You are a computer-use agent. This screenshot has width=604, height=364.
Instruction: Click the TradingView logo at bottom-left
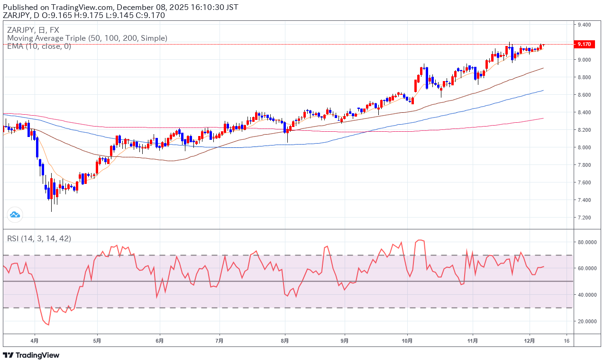point(31,355)
